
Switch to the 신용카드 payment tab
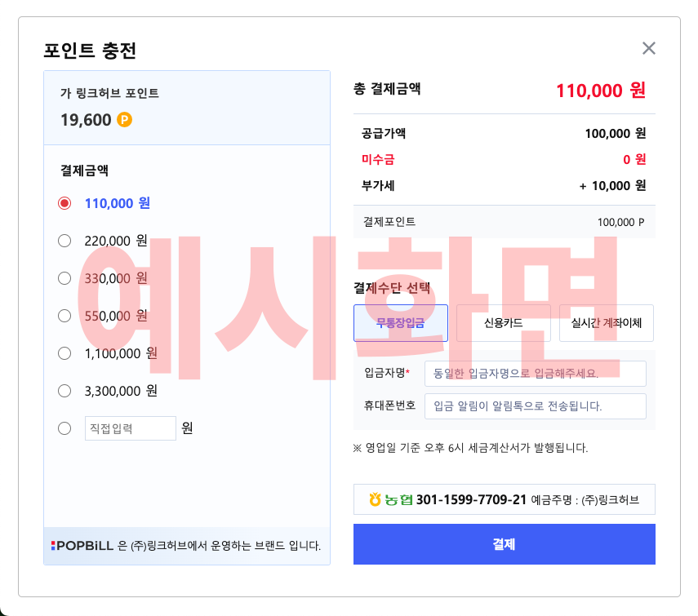coord(504,323)
